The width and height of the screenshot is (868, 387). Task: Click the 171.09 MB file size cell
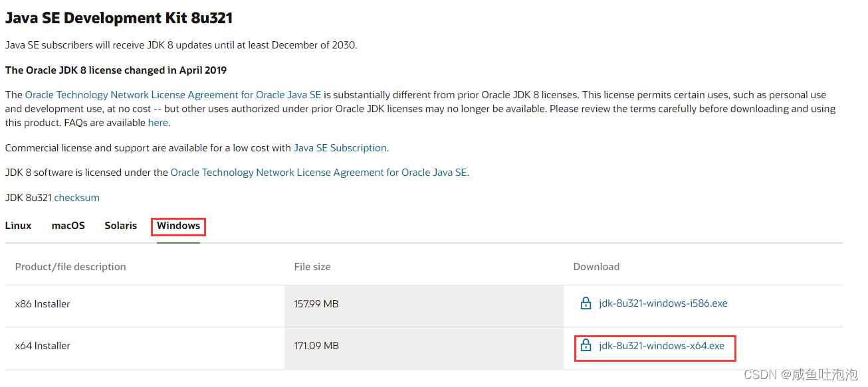point(316,346)
